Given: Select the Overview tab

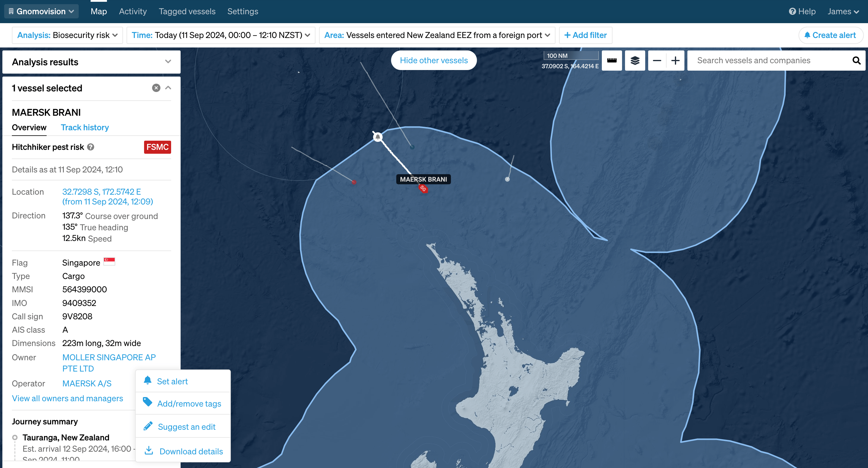Looking at the screenshot, I should [x=29, y=127].
